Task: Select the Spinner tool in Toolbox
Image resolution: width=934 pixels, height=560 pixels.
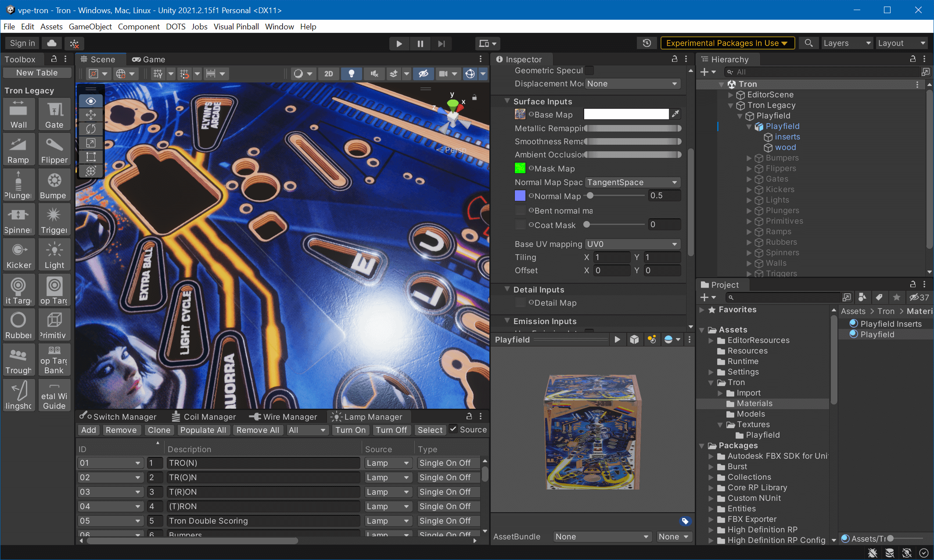Action: tap(19, 220)
